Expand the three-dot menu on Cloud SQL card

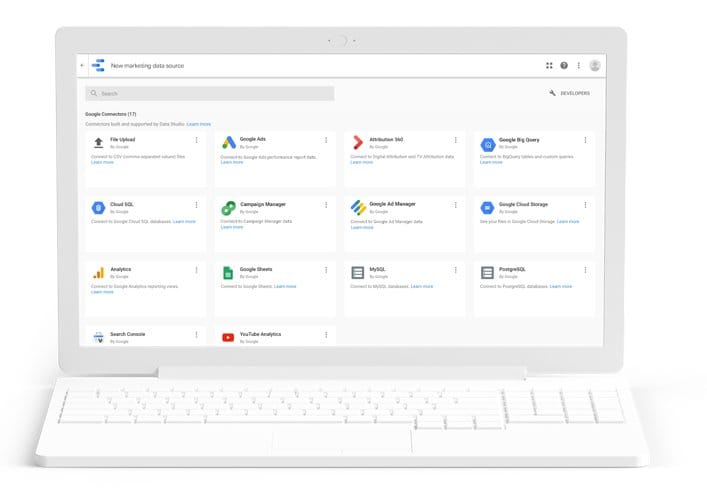click(x=197, y=205)
